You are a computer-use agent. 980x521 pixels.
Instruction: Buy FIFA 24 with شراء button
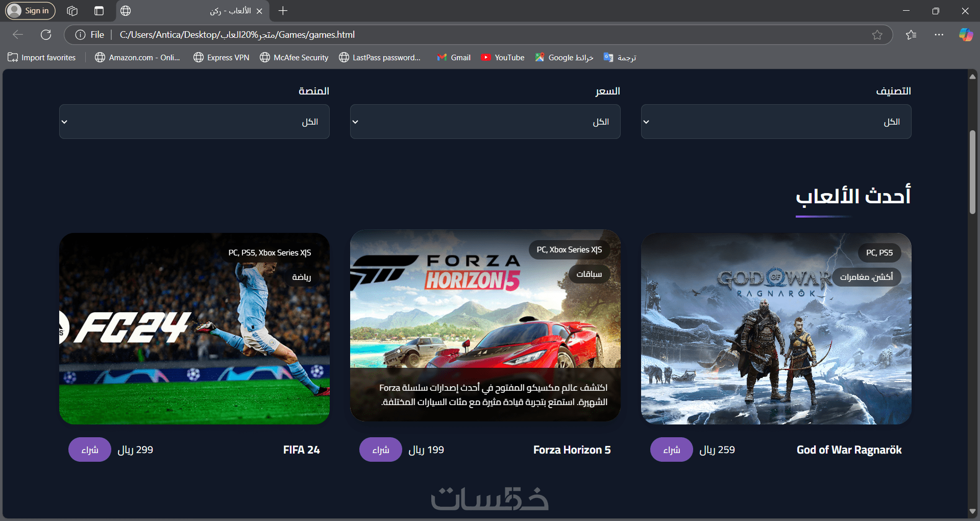[x=89, y=449]
